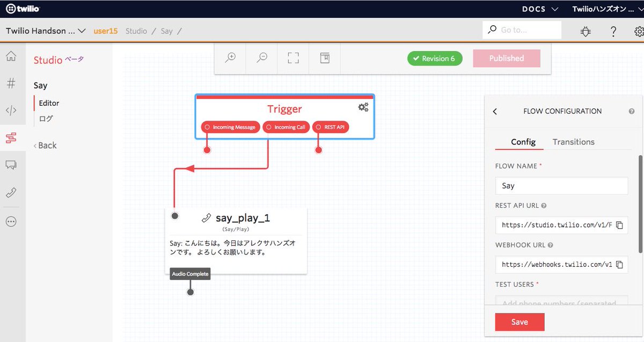Select the say_play_1 widget title

(x=243, y=218)
